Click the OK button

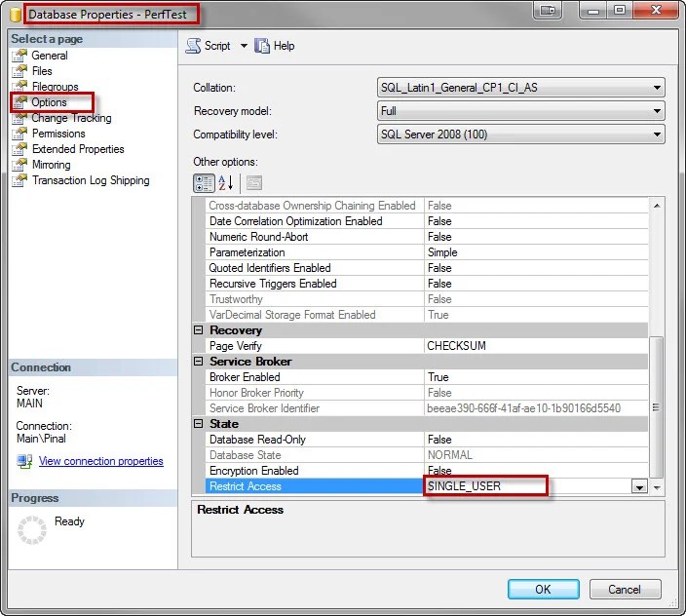click(544, 590)
